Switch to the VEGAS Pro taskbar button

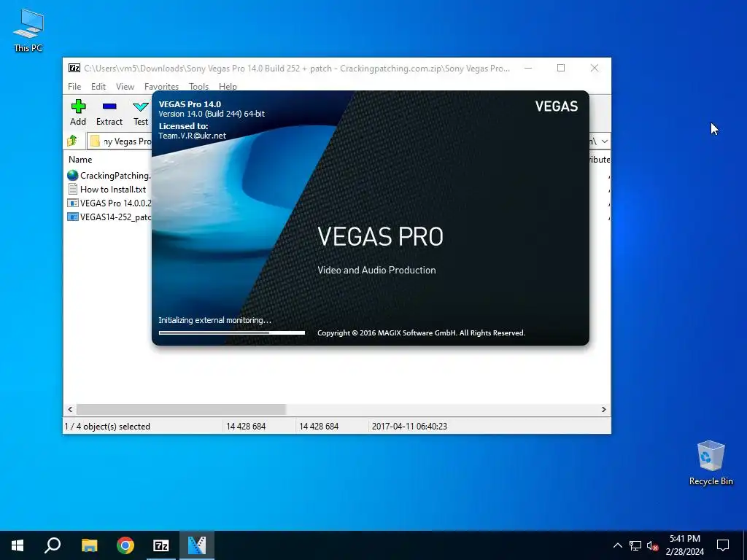click(197, 545)
